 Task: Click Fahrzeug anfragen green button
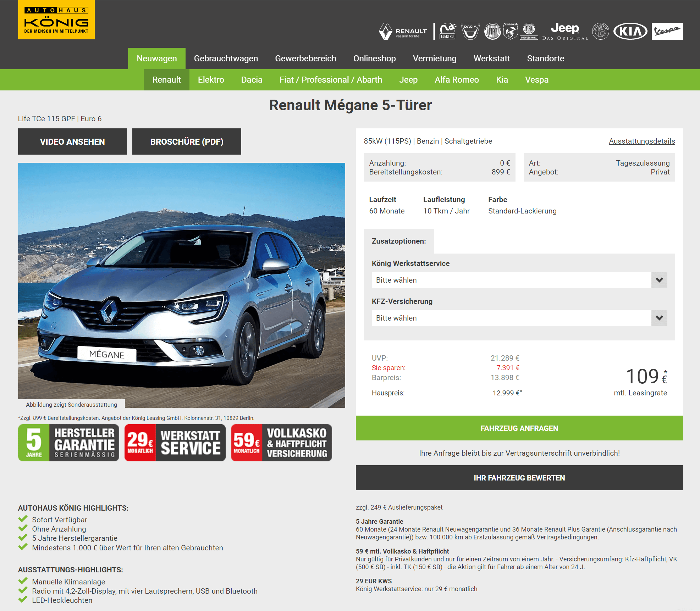click(519, 428)
